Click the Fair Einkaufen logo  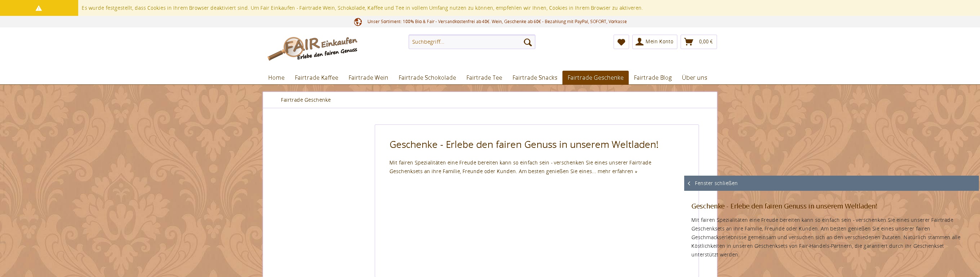pyautogui.click(x=312, y=48)
